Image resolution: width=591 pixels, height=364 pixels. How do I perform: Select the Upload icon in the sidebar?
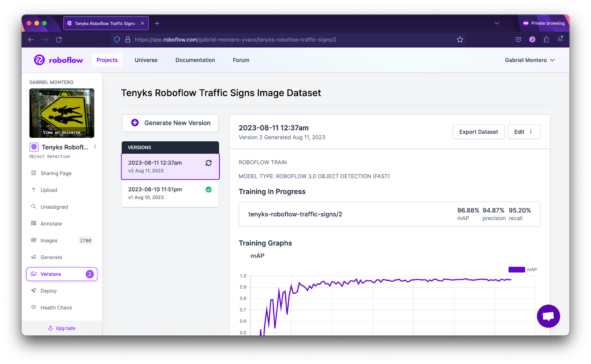point(34,190)
